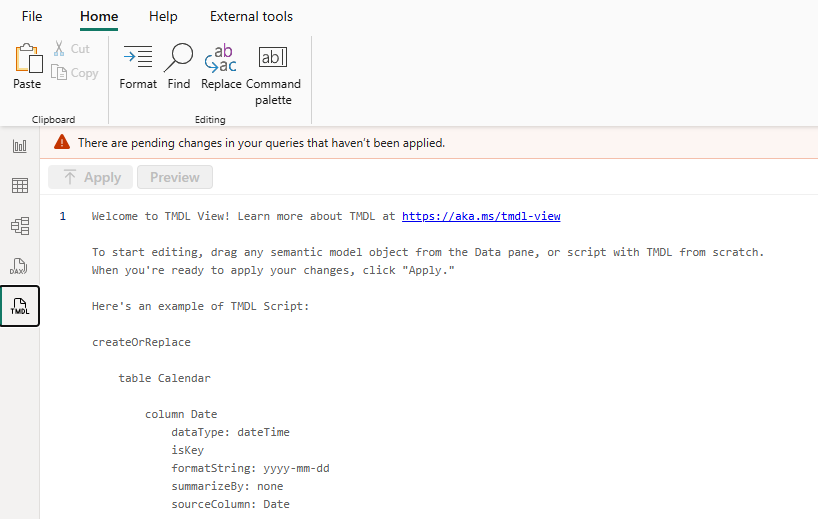Screen dimensions: 818x519
Task: Click the Copy icon in Clipboard
Action: (60, 73)
